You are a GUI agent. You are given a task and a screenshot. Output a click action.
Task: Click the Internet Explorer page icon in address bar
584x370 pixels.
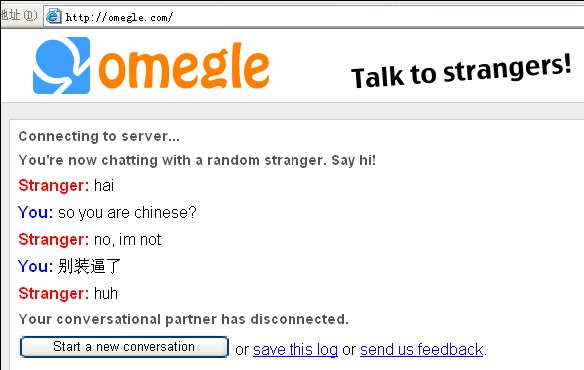pyautogui.click(x=54, y=16)
